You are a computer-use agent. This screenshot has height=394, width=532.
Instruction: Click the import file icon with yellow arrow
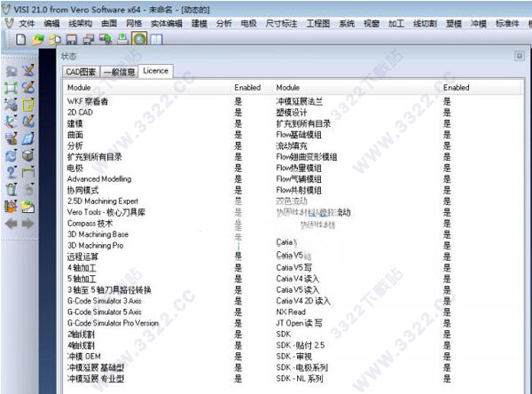pos(55,39)
